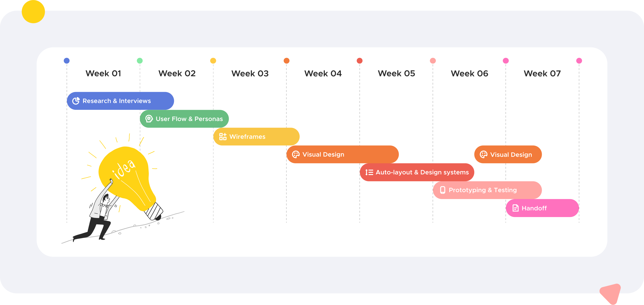Click the last pink dot after Week 07
644x305 pixels.
(x=579, y=61)
